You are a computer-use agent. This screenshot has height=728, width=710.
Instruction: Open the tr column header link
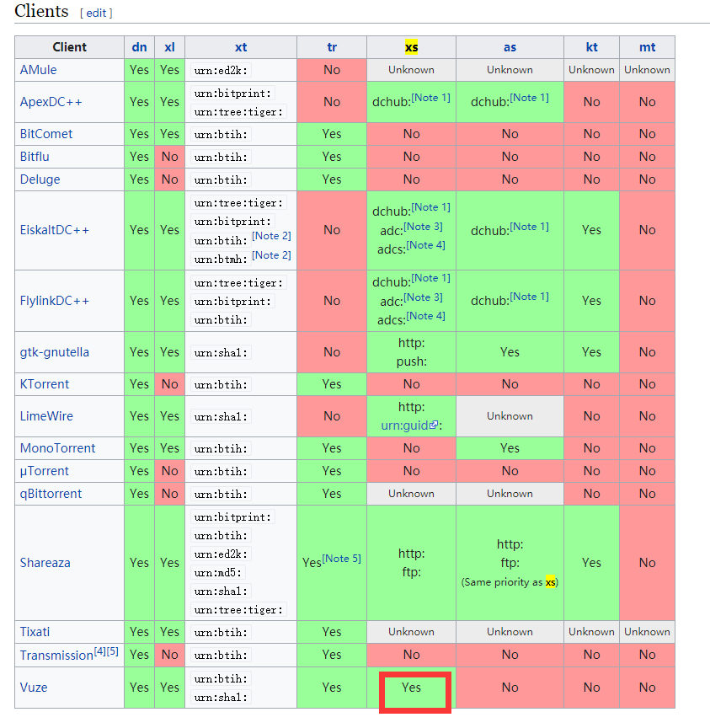332,47
